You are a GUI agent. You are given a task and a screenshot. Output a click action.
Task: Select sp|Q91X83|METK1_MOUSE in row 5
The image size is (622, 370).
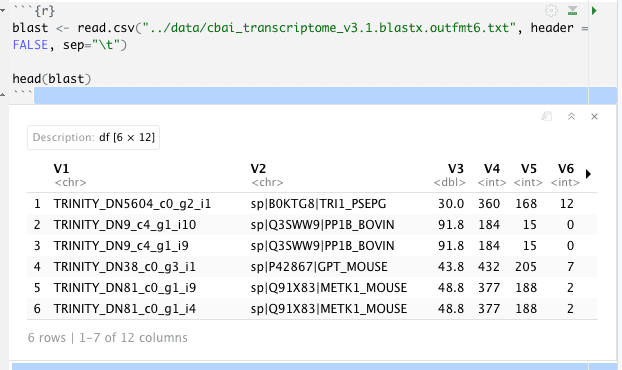tap(329, 288)
